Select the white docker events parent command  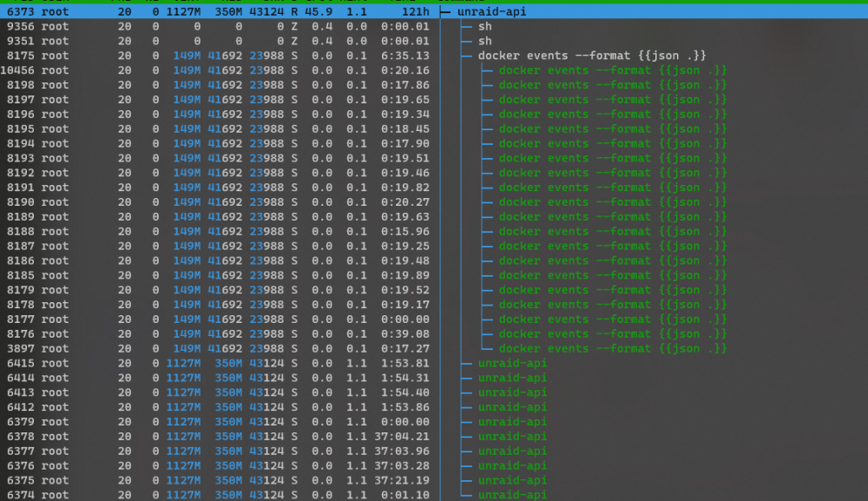click(x=592, y=56)
